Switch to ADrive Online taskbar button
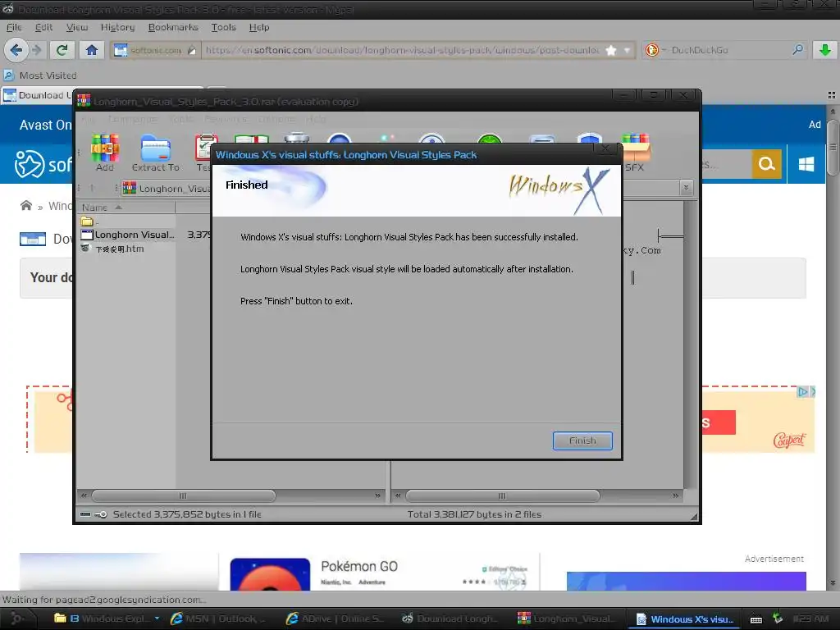This screenshot has width=840, height=630. (x=336, y=619)
